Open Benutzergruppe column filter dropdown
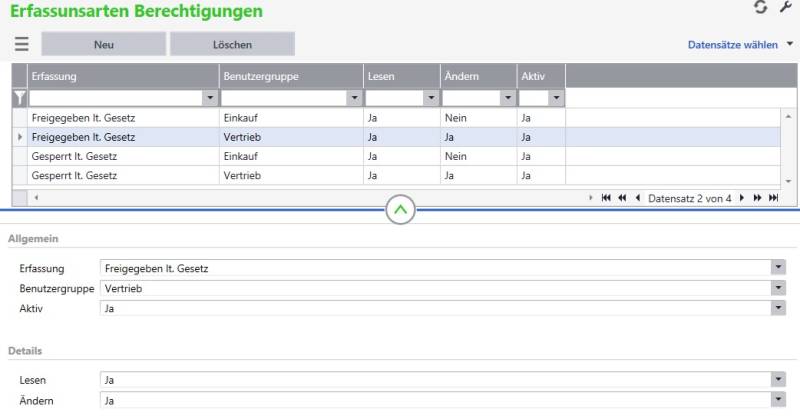Screen dimensions: 800x416 click(x=354, y=98)
